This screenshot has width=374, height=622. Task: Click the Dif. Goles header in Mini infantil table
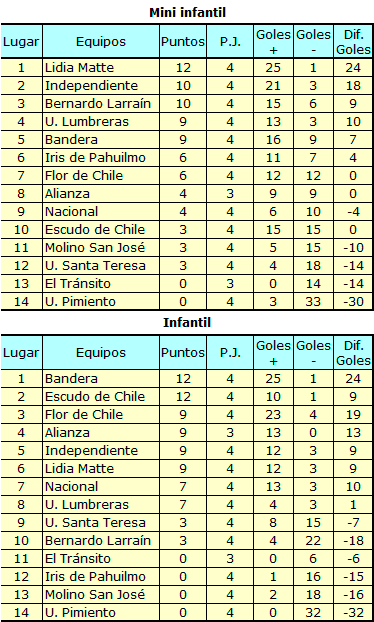point(353,42)
